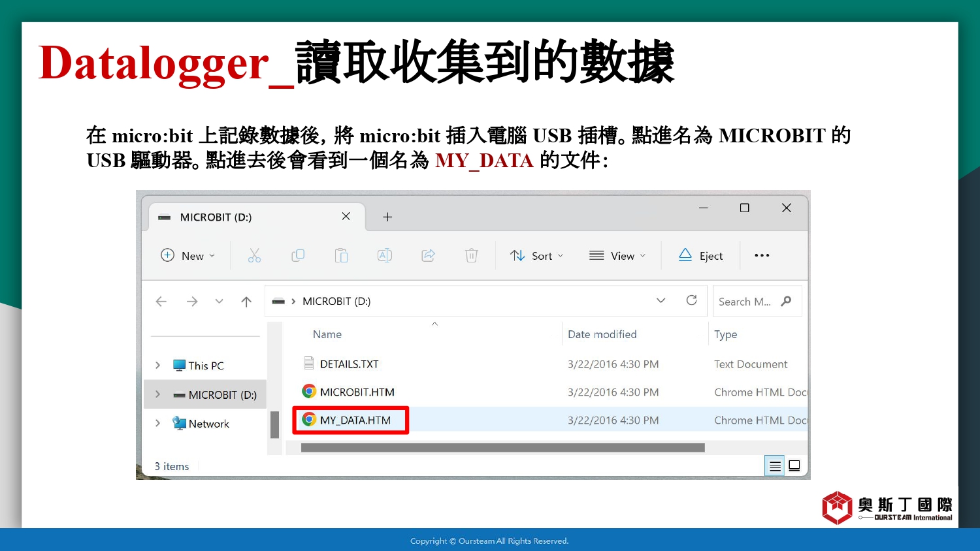Add a new Explorer tab
This screenshot has height=551, width=980.
[387, 217]
